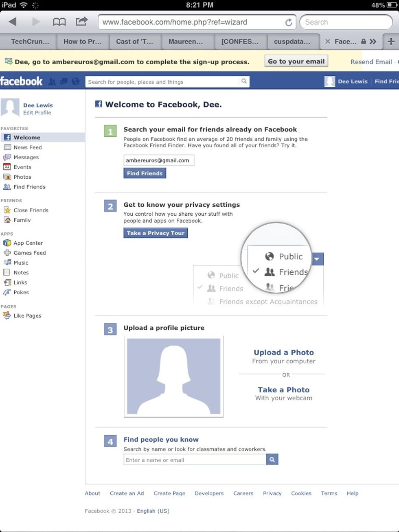
Task: Click the Games Feed icon
Action: click(x=7, y=253)
